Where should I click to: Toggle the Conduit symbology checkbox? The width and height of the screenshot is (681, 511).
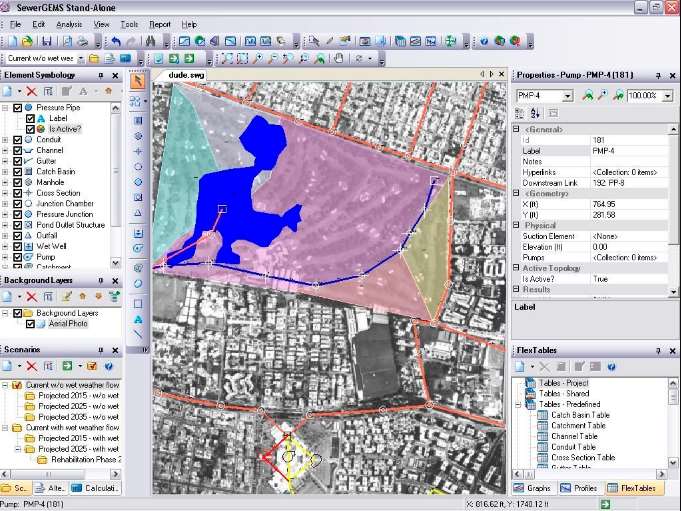[18, 140]
